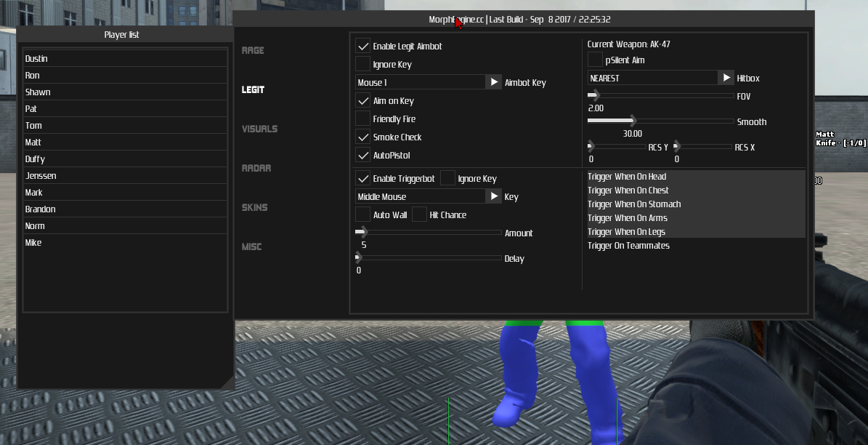Image resolution: width=868 pixels, height=445 pixels.
Task: Select Ron in the Player list
Action: pyautogui.click(x=125, y=76)
